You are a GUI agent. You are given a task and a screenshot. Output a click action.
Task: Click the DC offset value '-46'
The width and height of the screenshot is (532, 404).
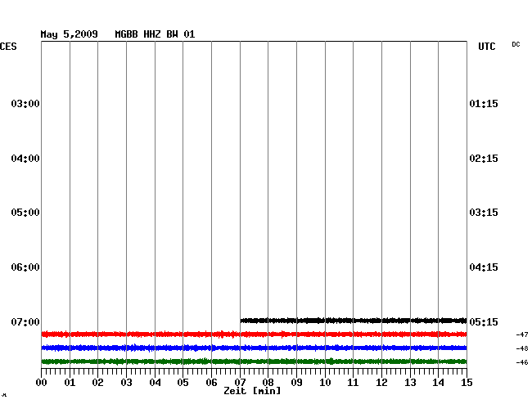(522, 362)
